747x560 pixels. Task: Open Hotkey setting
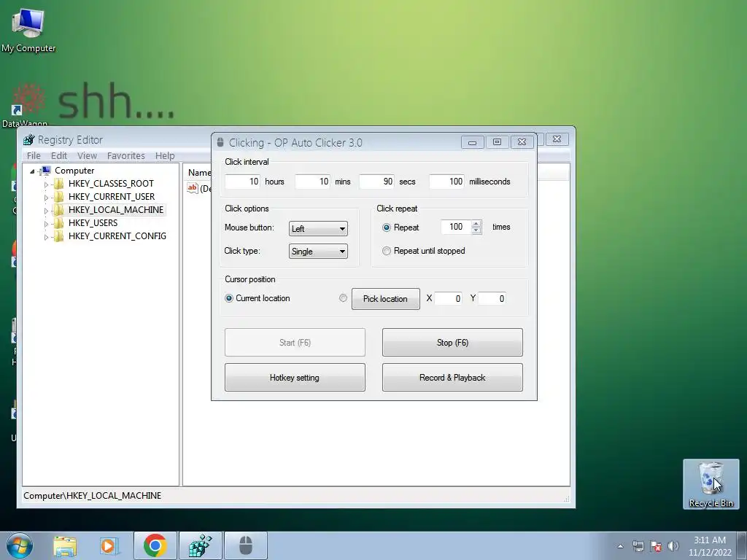point(295,378)
